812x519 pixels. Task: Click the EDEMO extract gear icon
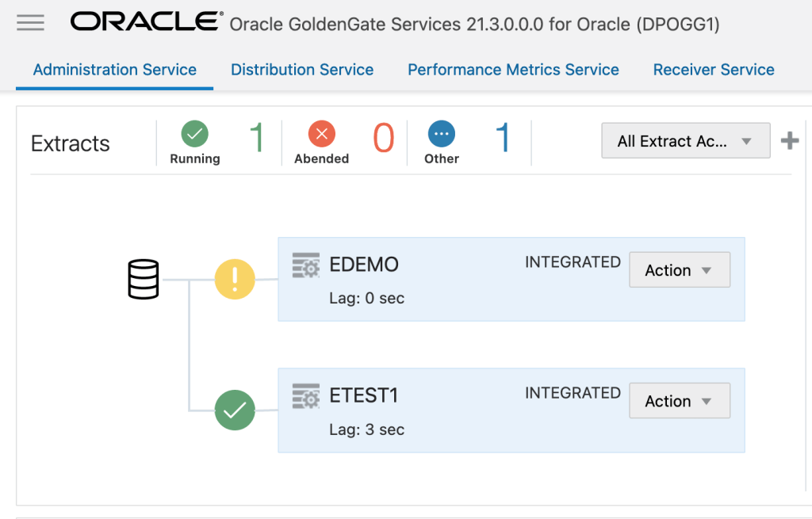coord(306,265)
